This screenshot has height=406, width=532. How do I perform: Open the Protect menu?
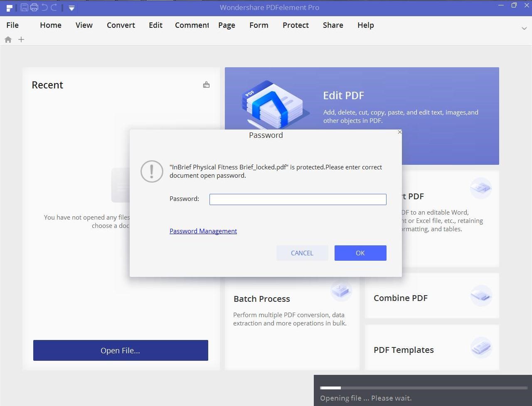pos(296,25)
